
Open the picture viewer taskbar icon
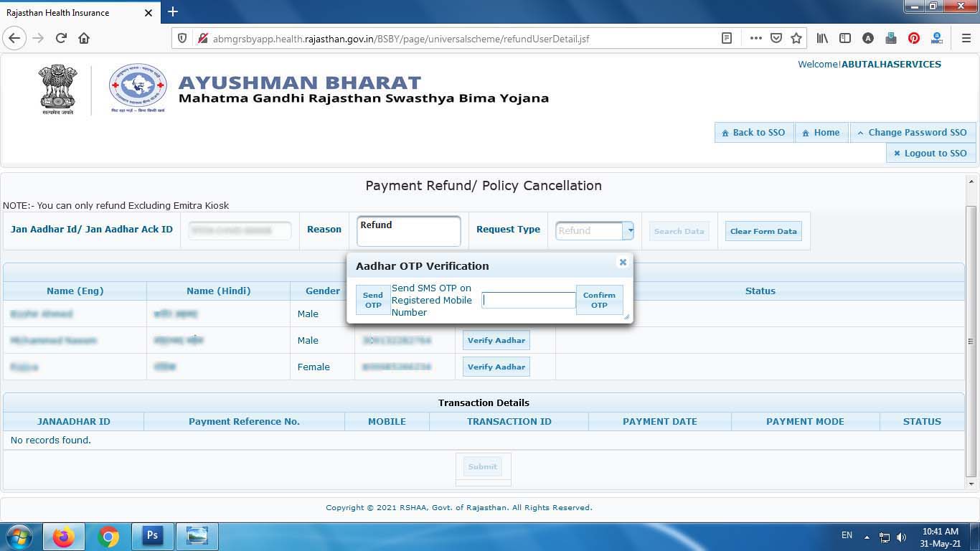click(197, 537)
